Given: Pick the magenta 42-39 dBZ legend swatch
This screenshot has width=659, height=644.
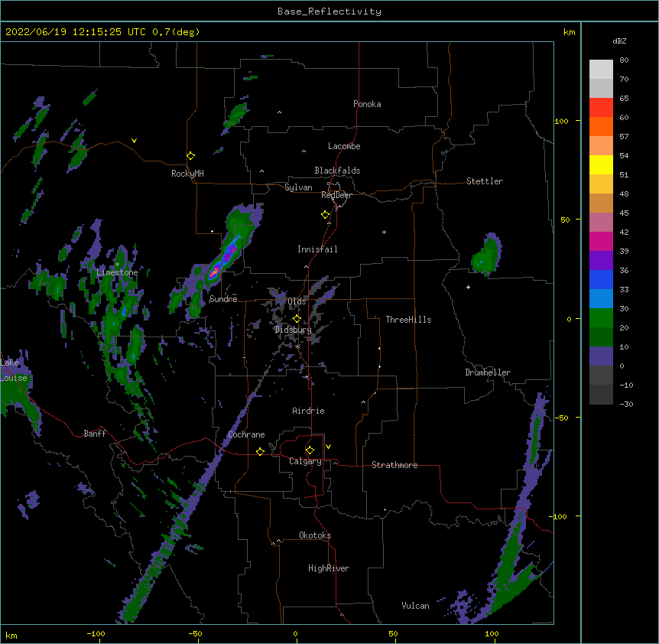Looking at the screenshot, I should (x=601, y=241).
